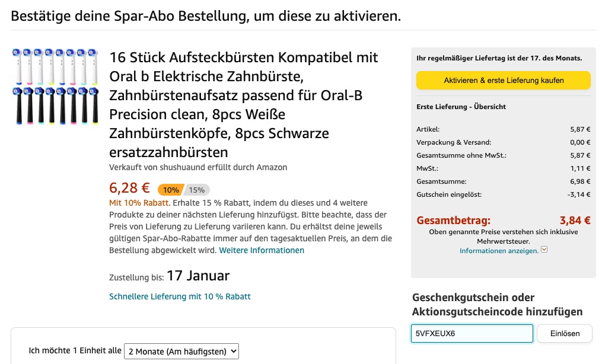Screen dimensions: 602x364
Task: Click the Gutschein eingelöst row
Action: point(504,194)
